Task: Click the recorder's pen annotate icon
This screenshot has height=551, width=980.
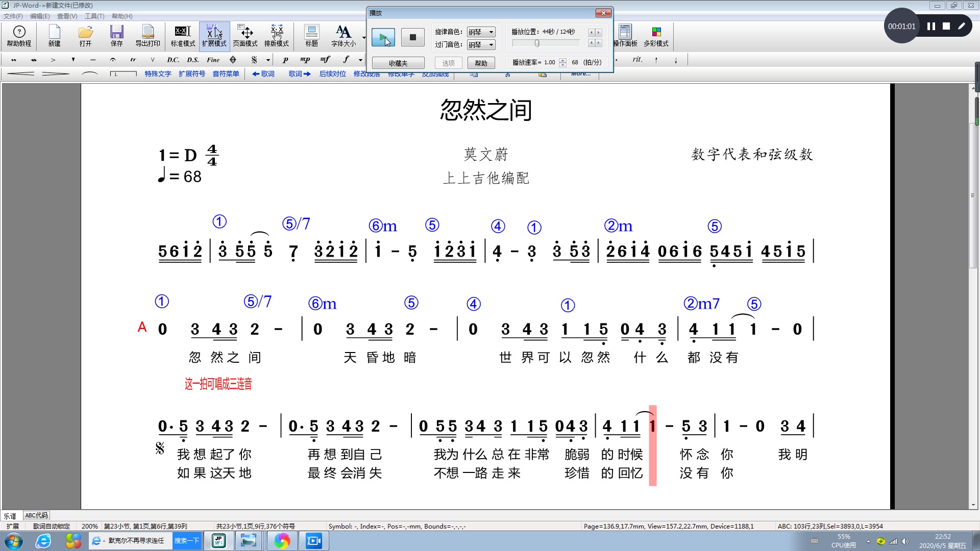Action: (962, 26)
